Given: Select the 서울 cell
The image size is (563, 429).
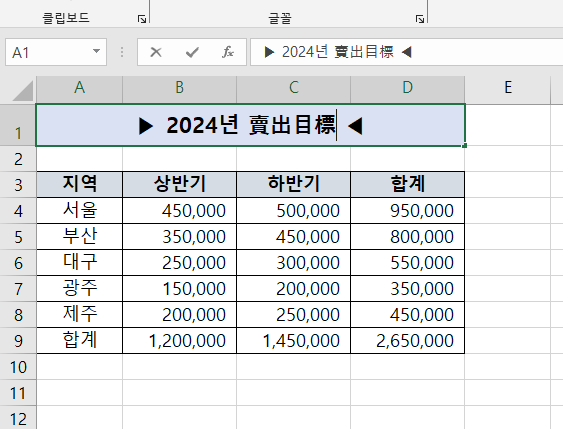Looking at the screenshot, I should pyautogui.click(x=79, y=211).
